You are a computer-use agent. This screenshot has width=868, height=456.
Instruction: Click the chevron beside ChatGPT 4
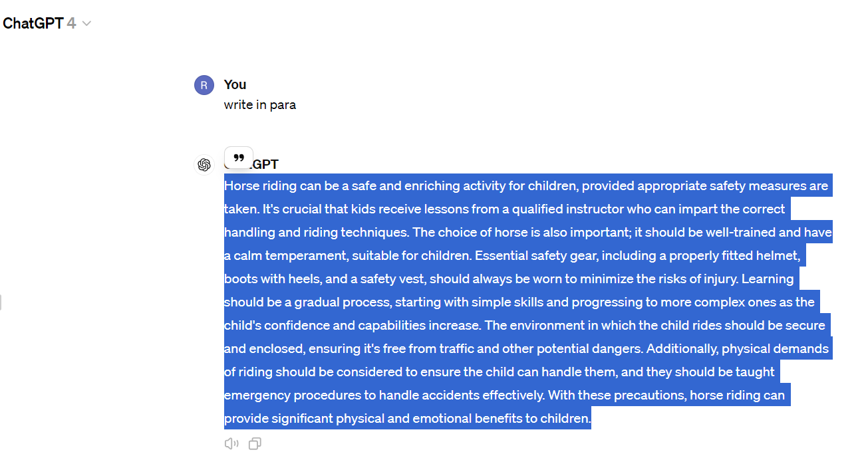(x=86, y=24)
